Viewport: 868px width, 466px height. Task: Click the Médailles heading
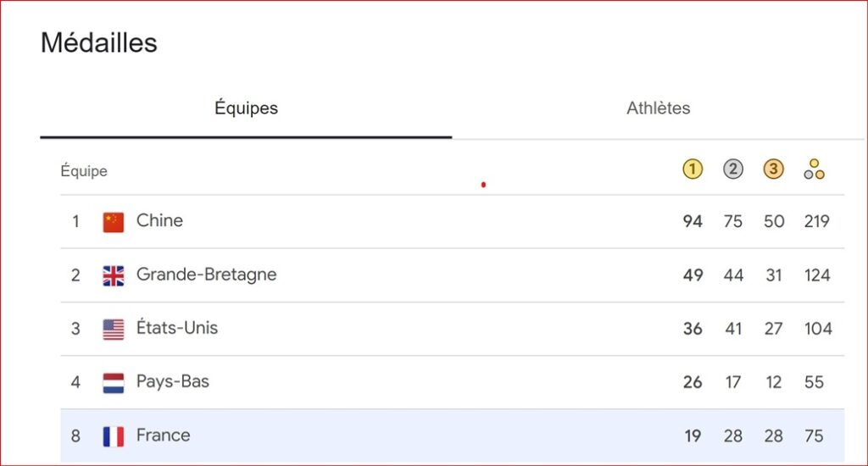(x=99, y=42)
